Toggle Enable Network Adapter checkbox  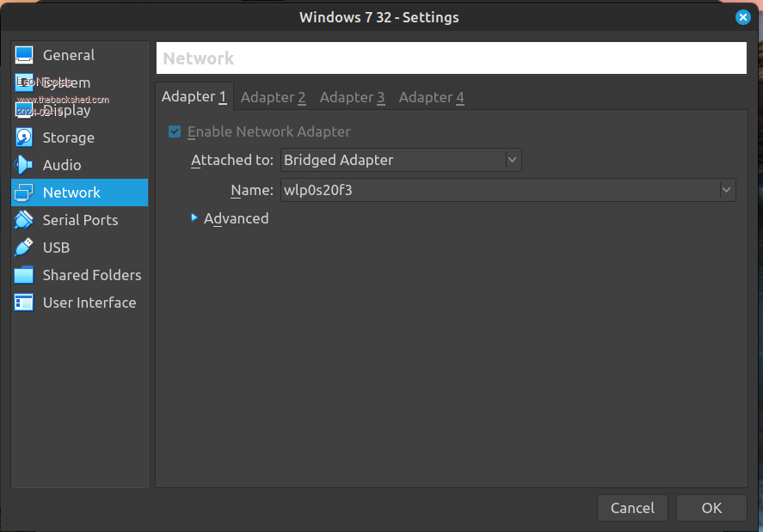coord(175,131)
